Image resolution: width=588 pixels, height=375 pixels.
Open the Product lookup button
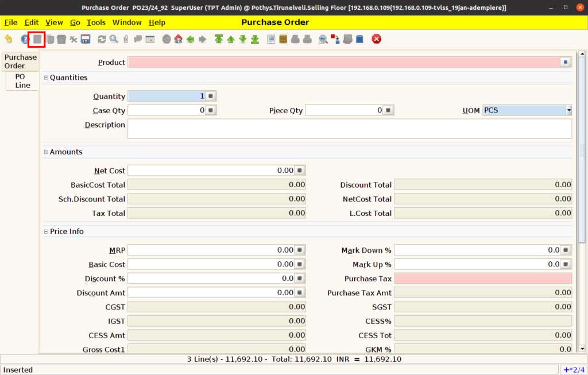coord(566,62)
